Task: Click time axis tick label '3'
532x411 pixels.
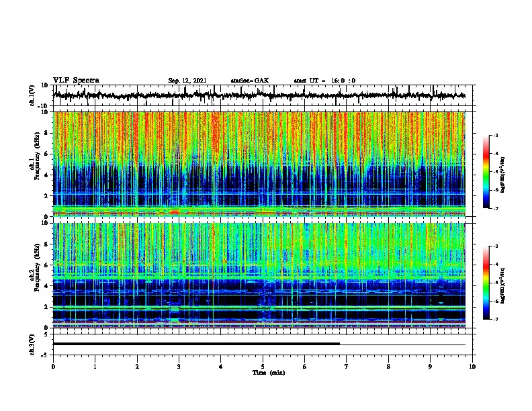Action: (179, 367)
